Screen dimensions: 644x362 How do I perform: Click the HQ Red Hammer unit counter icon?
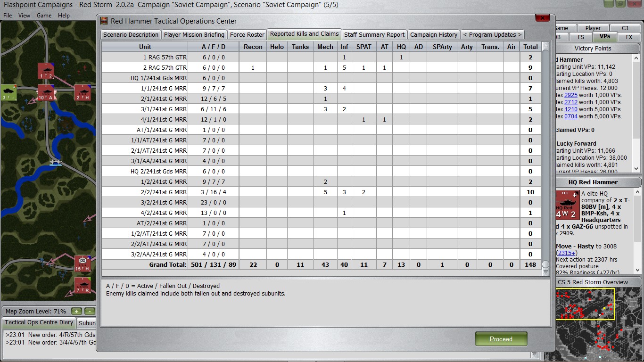pyautogui.click(x=567, y=205)
